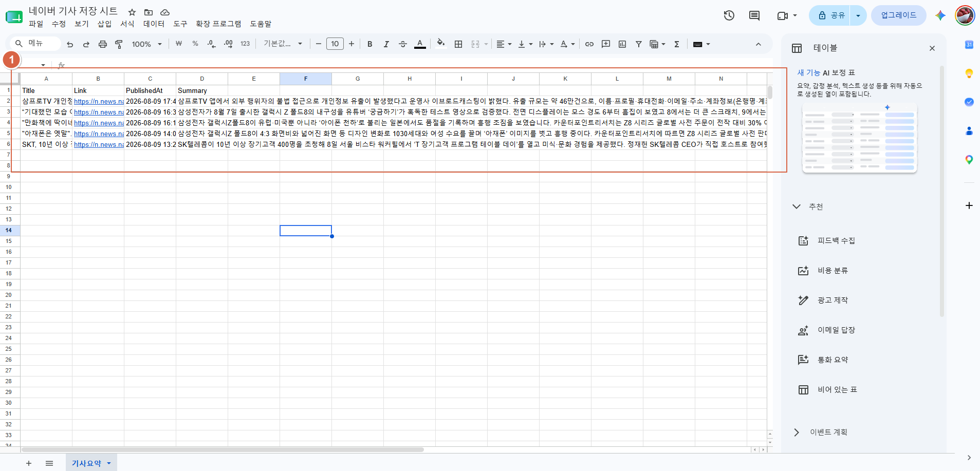Collapse the 추천 section
980x471 pixels.
(x=797, y=206)
